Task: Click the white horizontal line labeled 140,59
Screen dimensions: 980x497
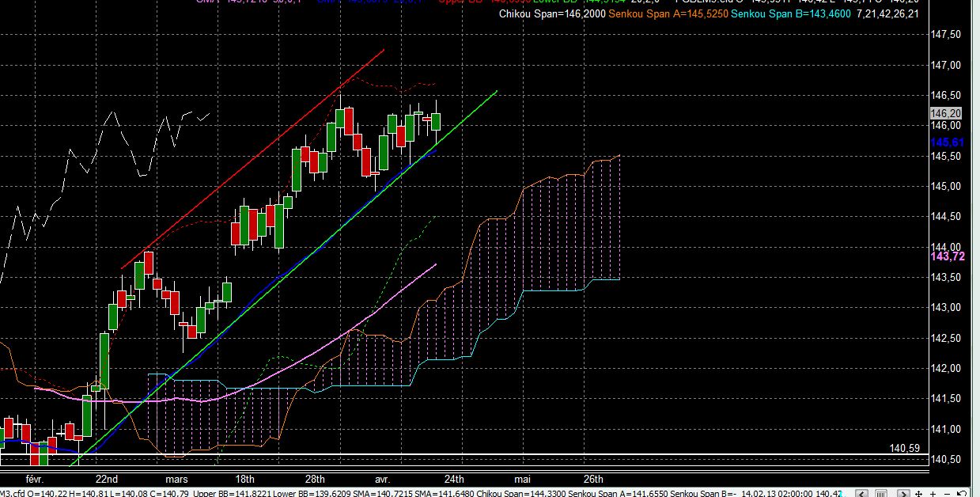Action: tap(463, 454)
